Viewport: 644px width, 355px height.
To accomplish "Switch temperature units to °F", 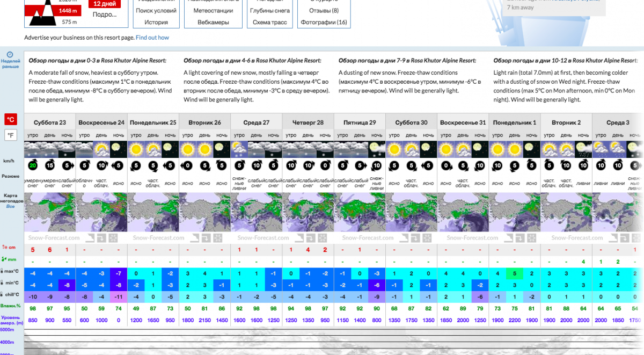I will pos(10,135).
